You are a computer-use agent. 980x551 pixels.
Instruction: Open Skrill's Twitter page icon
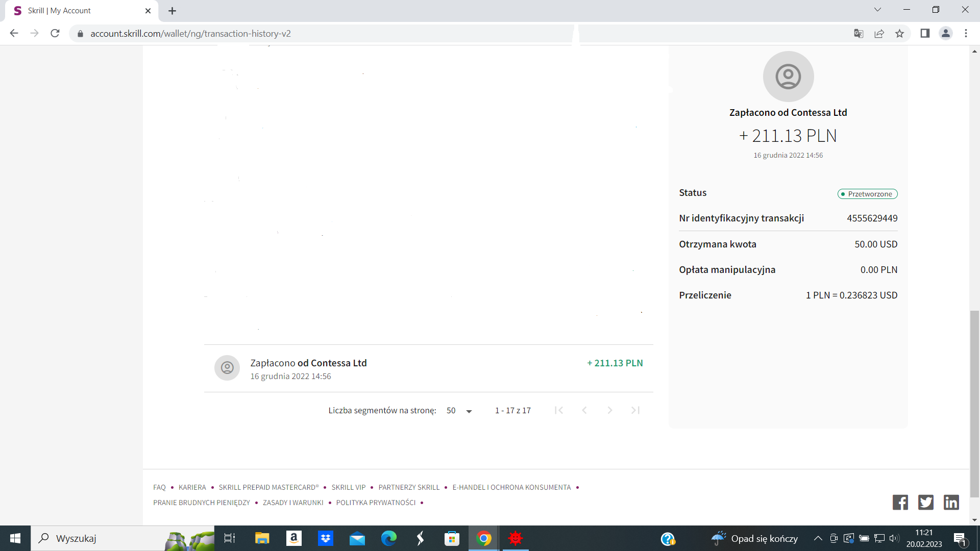click(926, 503)
